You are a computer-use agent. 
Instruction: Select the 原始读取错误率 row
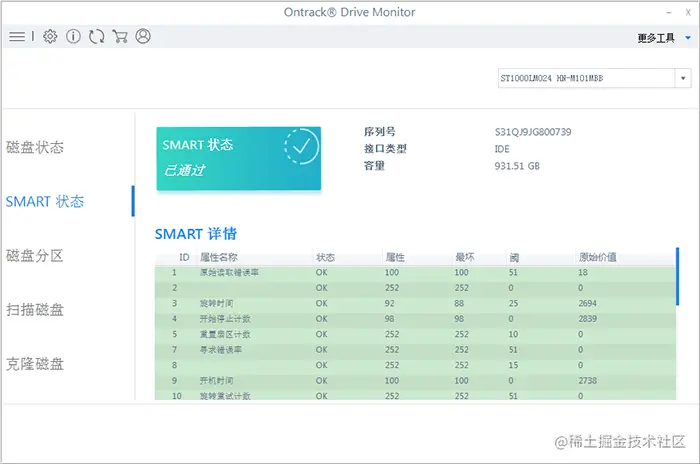[415, 272]
